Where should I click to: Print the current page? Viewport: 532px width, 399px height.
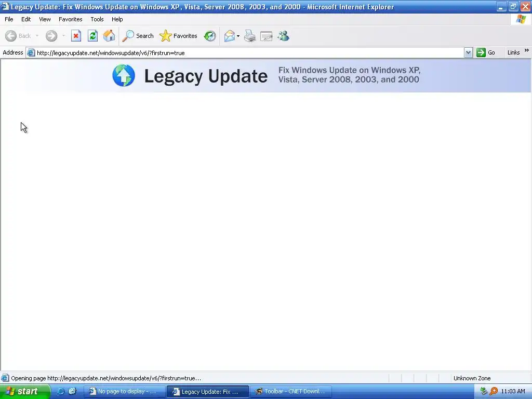coord(250,36)
